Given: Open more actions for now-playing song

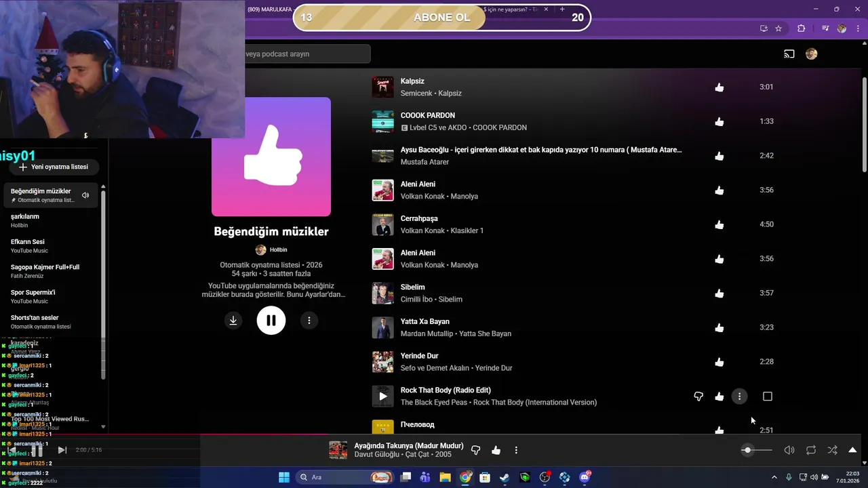Looking at the screenshot, I should [x=516, y=450].
